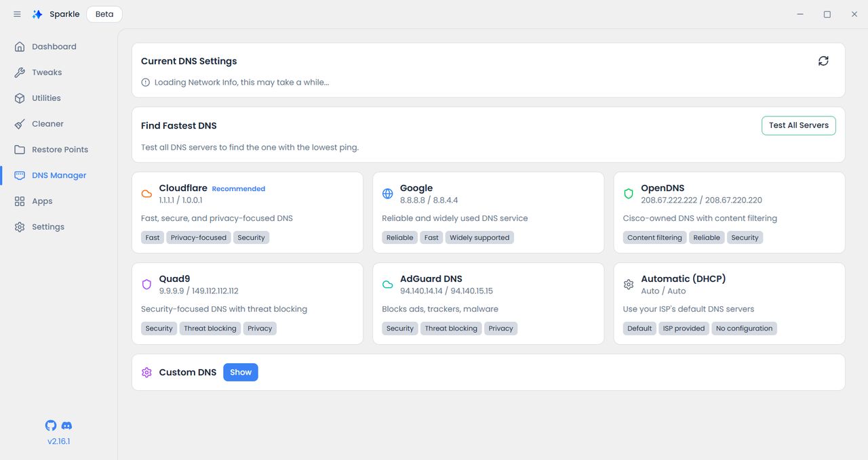This screenshot has width=868, height=460.
Task: Toggle the hamburger menu icon
Action: [x=18, y=14]
